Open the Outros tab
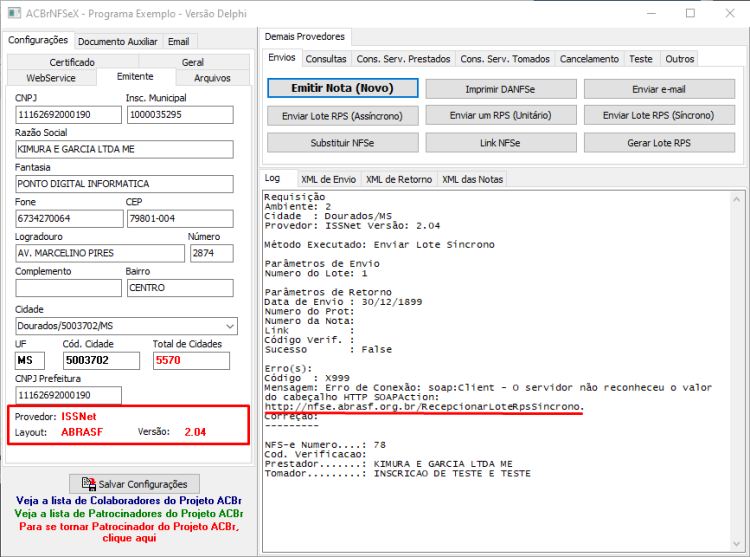This screenshot has height=557, width=750. click(x=679, y=59)
